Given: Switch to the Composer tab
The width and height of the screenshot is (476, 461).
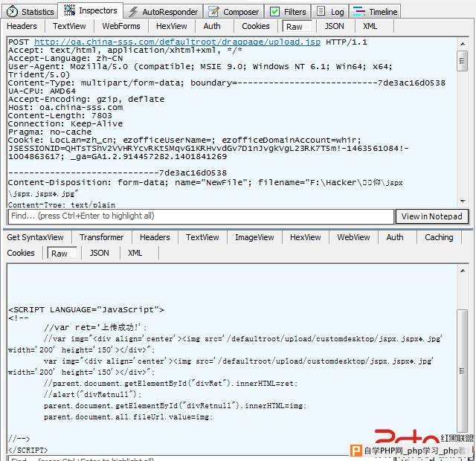Looking at the screenshot, I should pyautogui.click(x=234, y=12).
